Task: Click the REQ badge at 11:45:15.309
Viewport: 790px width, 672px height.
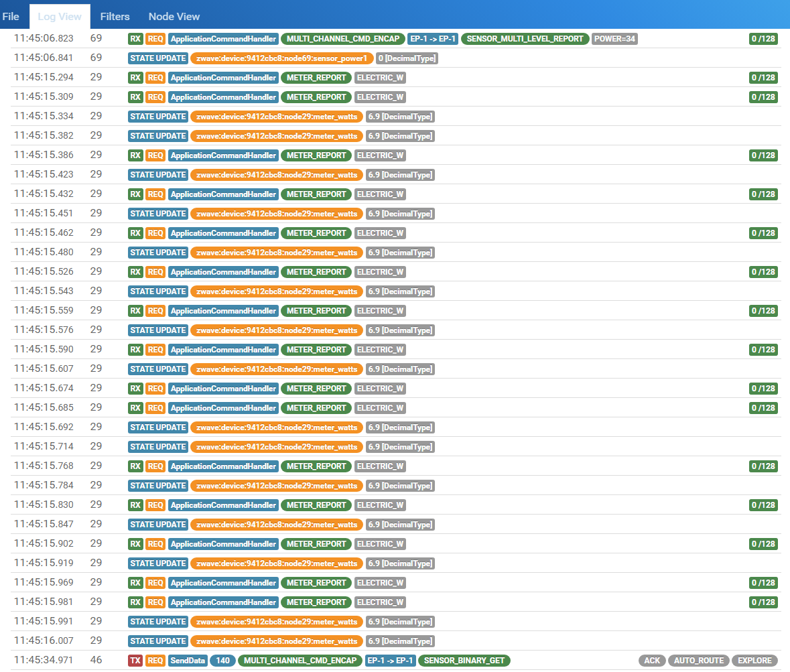Action: tap(155, 97)
